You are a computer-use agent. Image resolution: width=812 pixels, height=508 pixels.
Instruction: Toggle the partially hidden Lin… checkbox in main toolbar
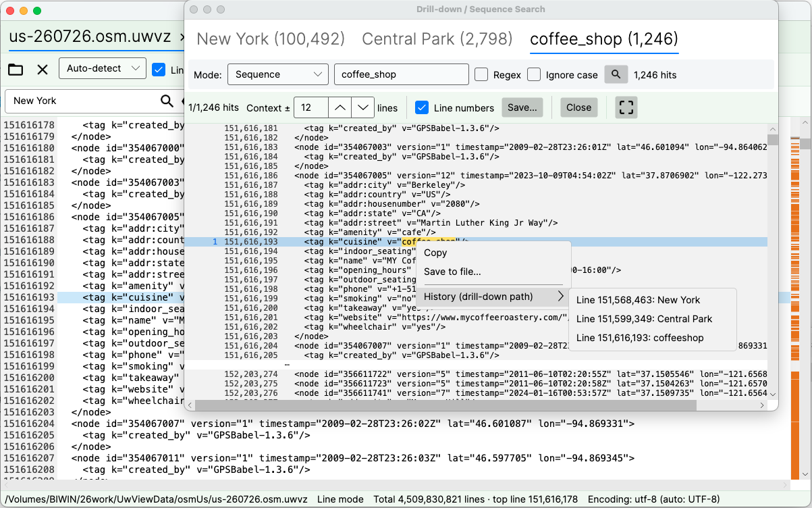pos(159,69)
